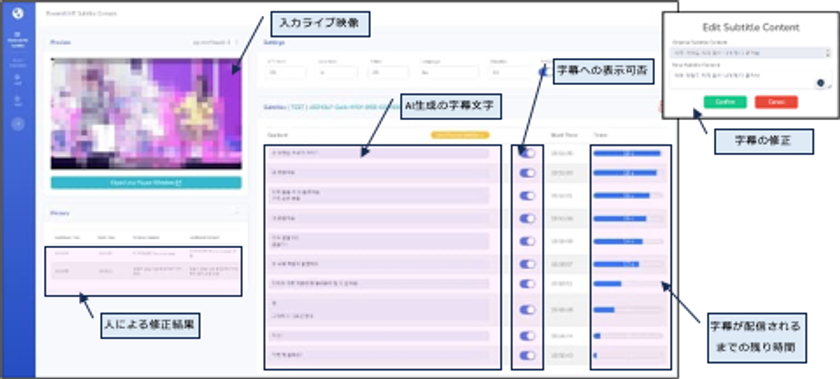This screenshot has width=840, height=379.
Task: Click the first row's timer progress bar
Action: click(628, 153)
